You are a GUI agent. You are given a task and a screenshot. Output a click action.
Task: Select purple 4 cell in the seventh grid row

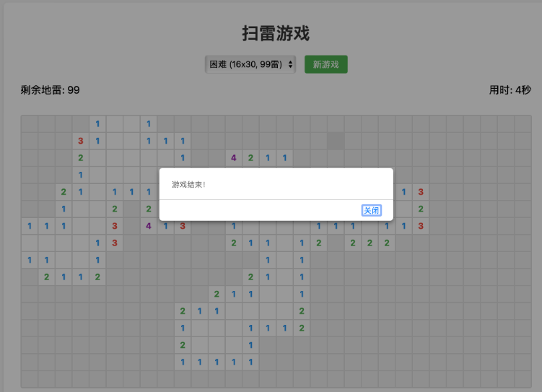coord(149,226)
